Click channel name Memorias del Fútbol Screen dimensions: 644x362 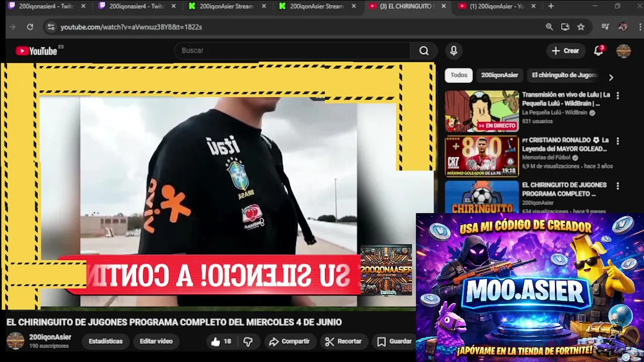(x=546, y=158)
